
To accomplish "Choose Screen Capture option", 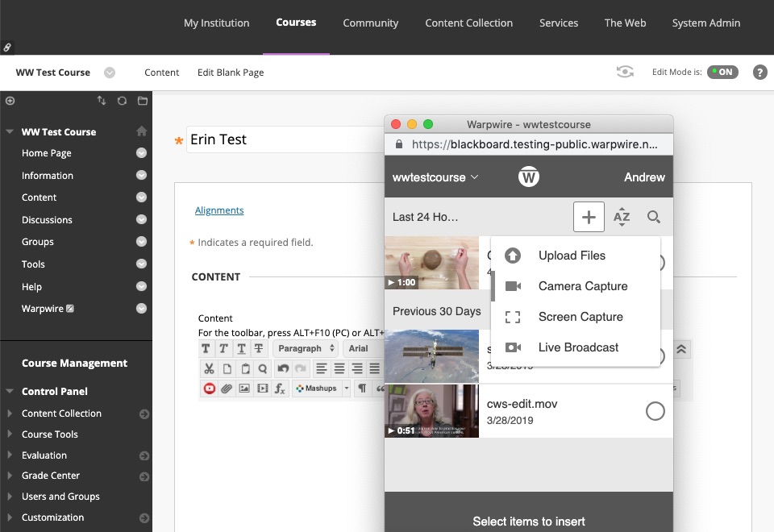I will click(576, 317).
